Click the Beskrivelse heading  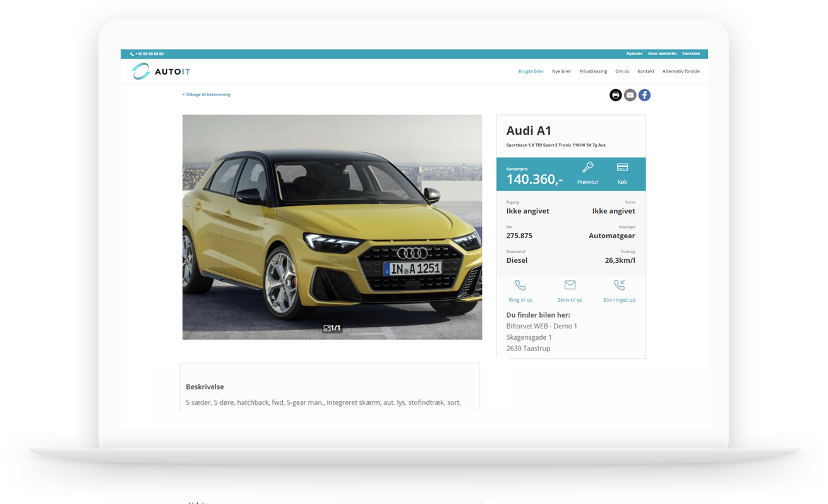tap(205, 387)
